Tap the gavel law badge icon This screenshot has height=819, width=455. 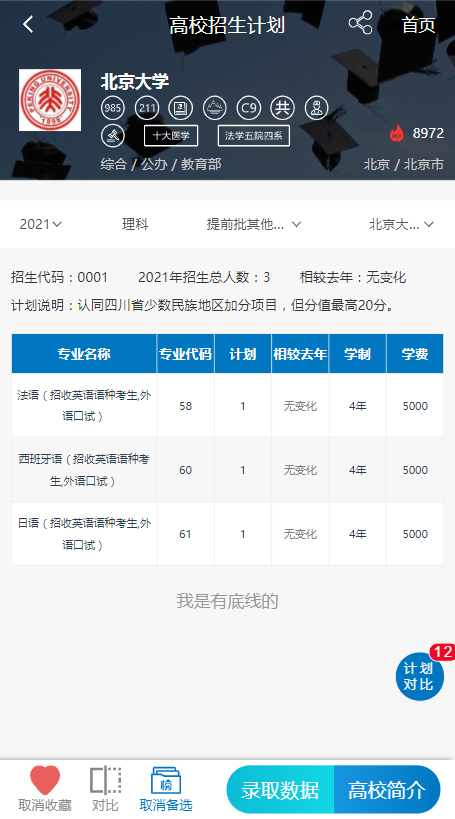click(113, 136)
